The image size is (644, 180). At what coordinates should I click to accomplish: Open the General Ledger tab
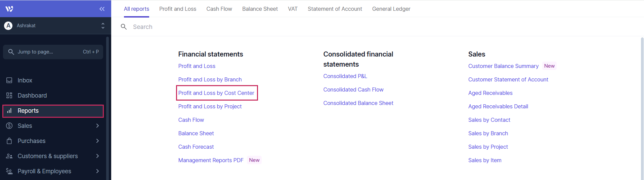tap(391, 9)
